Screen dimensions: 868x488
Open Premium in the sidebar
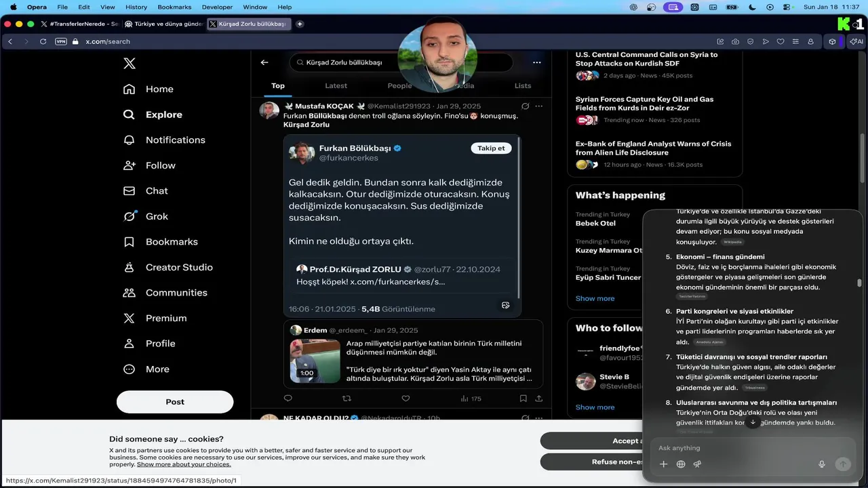pos(155,318)
